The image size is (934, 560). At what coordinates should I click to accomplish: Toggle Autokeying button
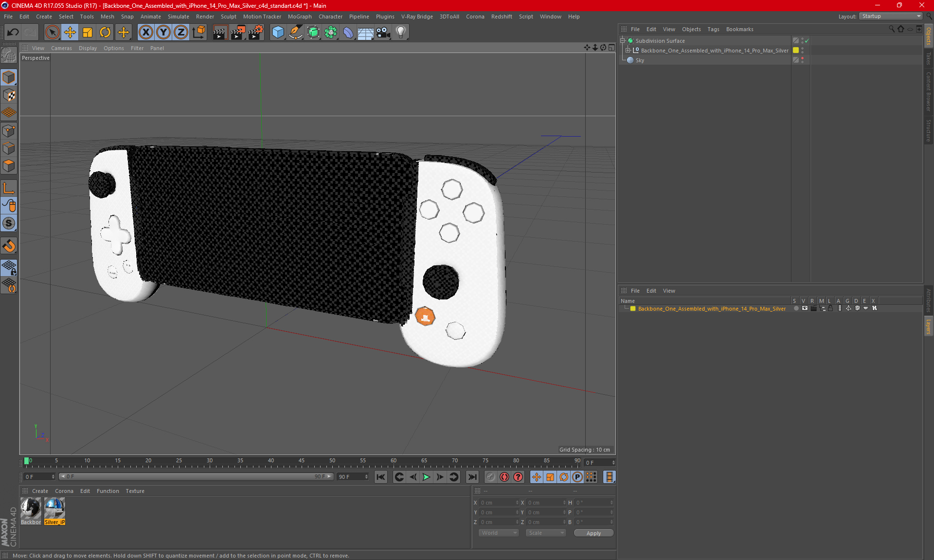(504, 477)
